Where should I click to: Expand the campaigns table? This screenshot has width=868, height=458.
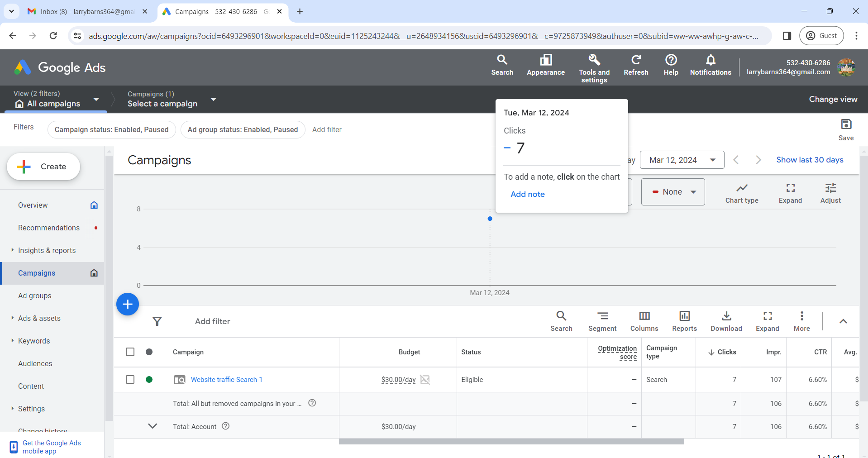pos(768,321)
